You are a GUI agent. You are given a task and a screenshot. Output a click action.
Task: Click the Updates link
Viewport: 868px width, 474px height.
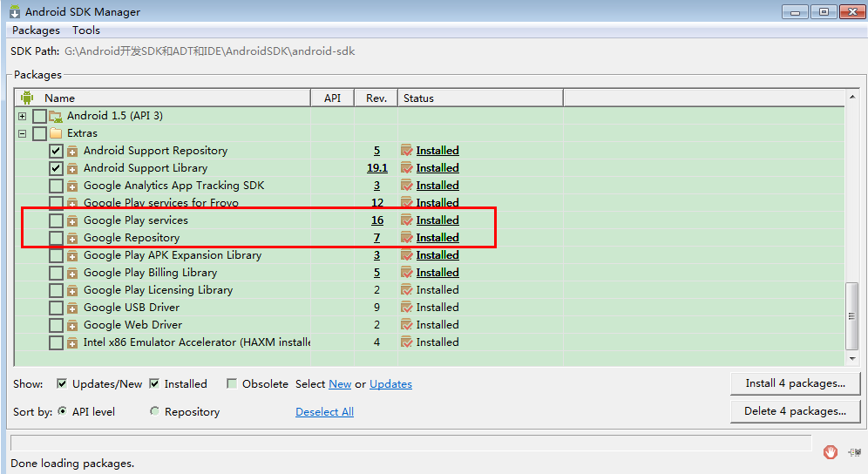tap(390, 384)
